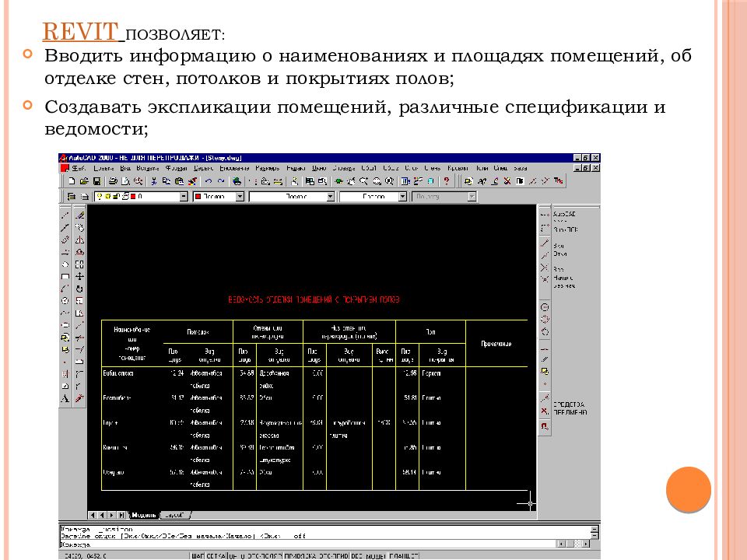Image resolution: width=747 pixels, height=560 pixels.
Task: Toggle ОТС-ПРИВ snap tracking in status bar
Action: coord(334,555)
